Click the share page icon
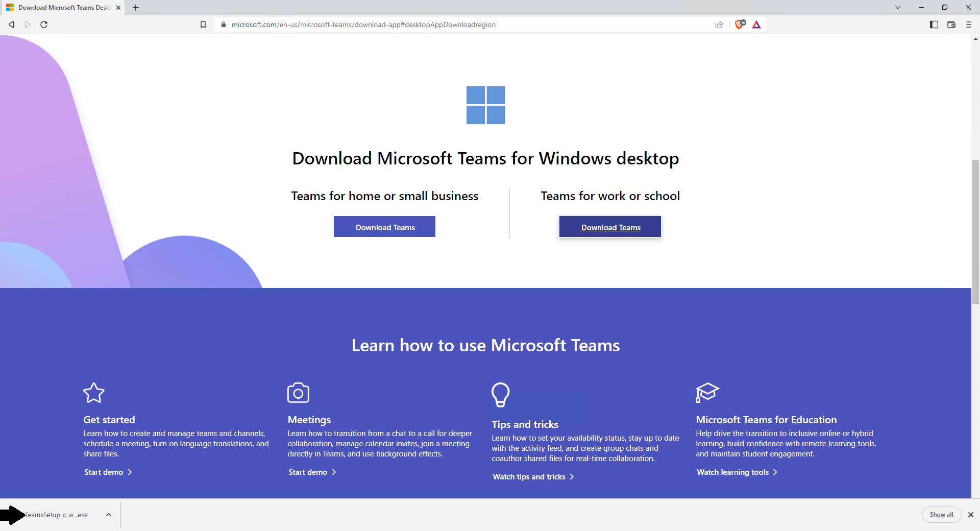This screenshot has height=531, width=980. [x=719, y=25]
